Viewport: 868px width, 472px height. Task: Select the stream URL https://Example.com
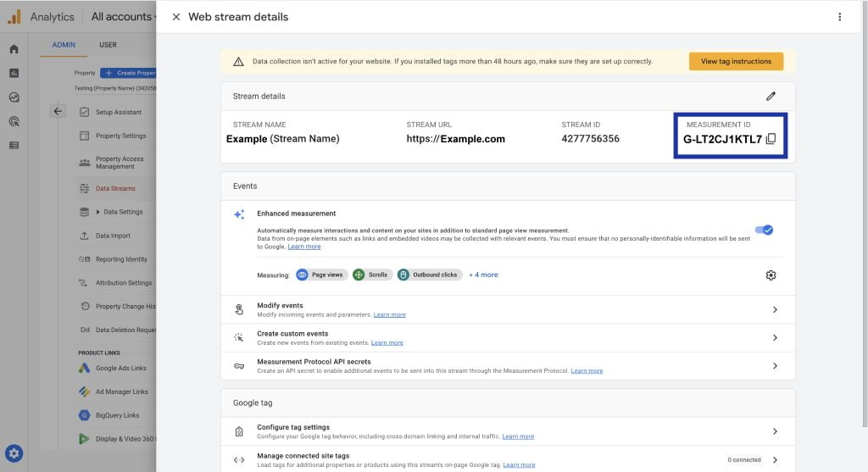point(455,139)
